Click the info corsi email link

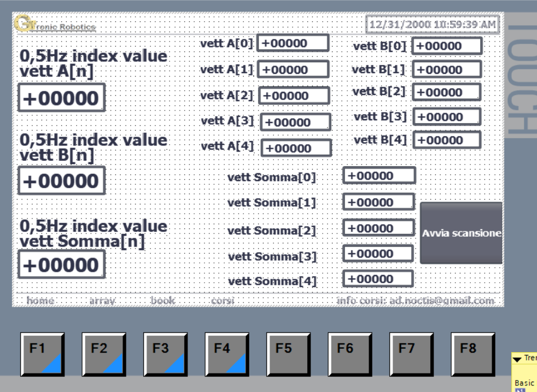pos(416,301)
